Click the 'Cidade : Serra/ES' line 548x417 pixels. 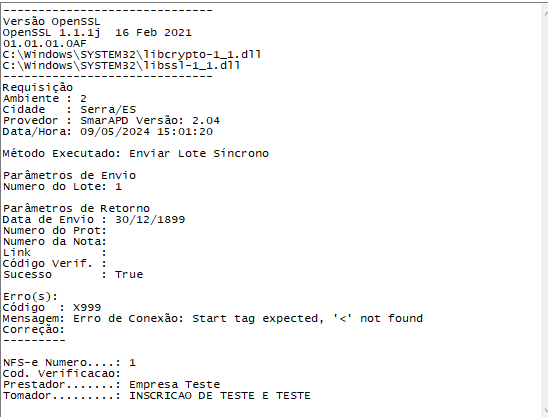(69, 109)
